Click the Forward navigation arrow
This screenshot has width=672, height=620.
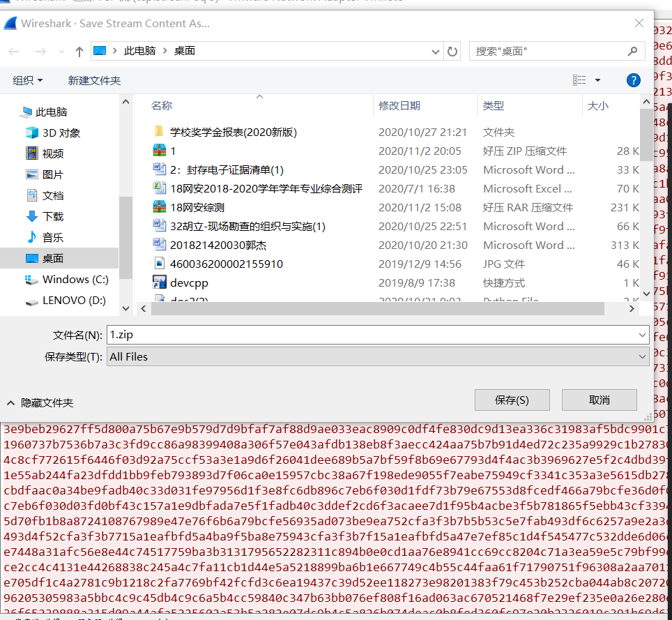pos(40,52)
